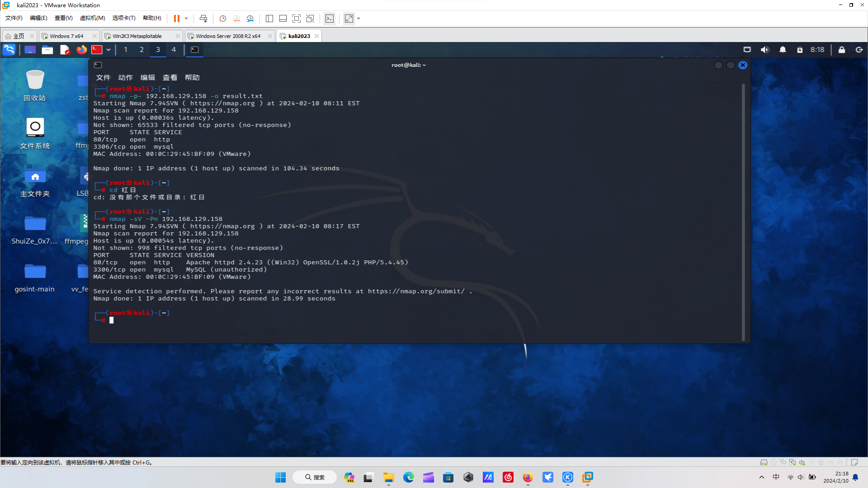The image size is (868, 488).
Task: Toggle the VMware sidebar library view
Action: point(269,19)
